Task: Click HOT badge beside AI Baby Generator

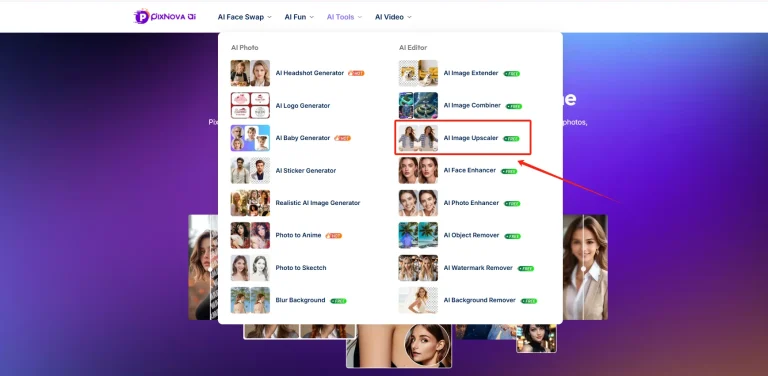Action: pos(342,138)
